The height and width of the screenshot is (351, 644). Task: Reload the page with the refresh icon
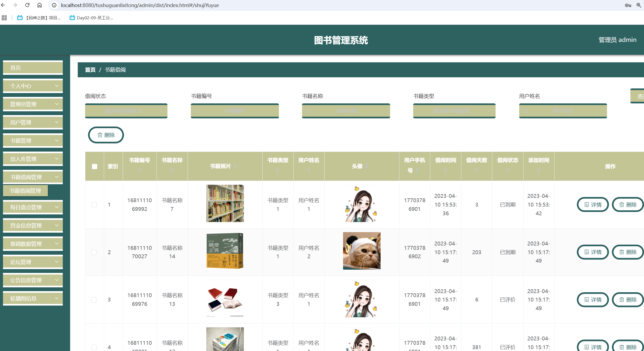[27, 5]
